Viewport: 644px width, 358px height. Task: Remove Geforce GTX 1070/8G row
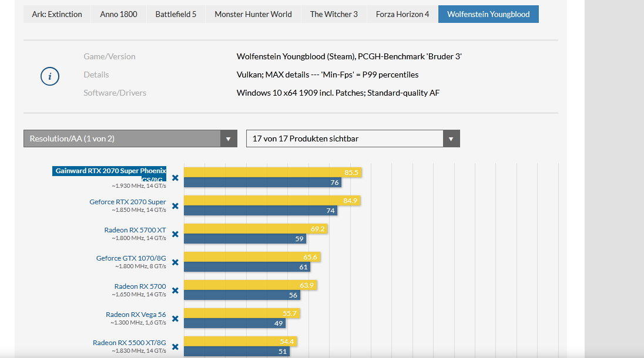point(175,262)
